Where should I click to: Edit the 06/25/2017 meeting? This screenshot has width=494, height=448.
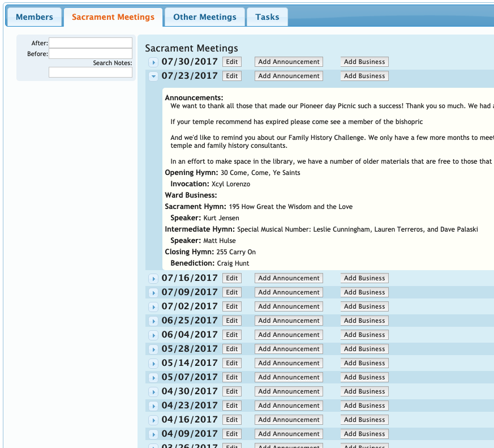coord(232,321)
